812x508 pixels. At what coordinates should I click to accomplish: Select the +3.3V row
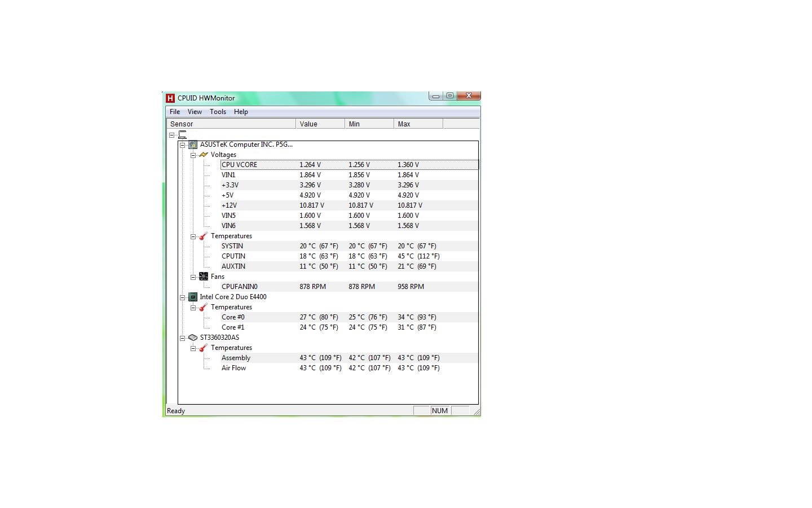(x=350, y=185)
